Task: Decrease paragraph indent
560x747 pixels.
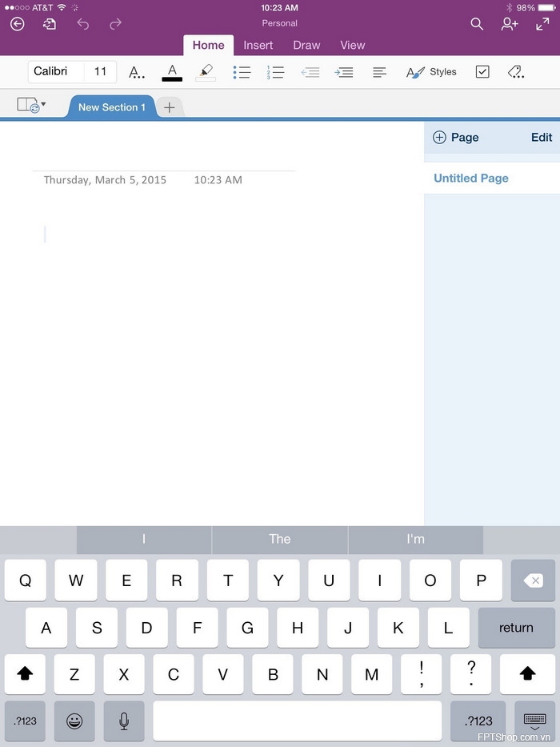Action: coord(310,72)
